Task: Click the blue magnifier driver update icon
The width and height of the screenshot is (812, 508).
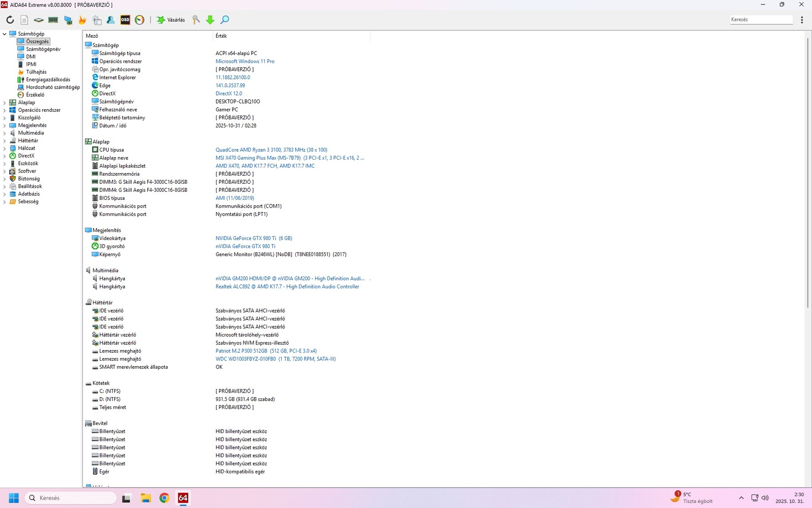Action: [x=225, y=20]
